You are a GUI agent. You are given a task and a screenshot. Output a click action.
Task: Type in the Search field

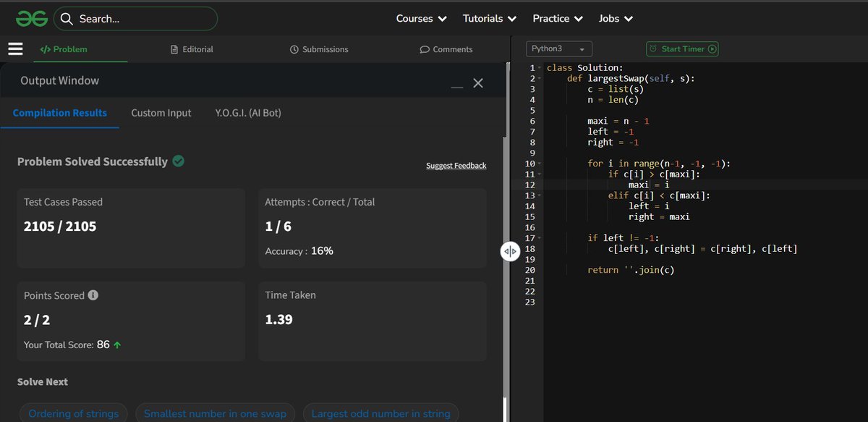[135, 19]
